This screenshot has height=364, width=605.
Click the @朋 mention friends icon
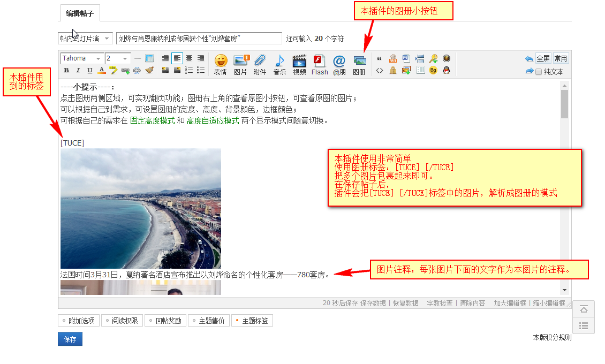[339, 64]
